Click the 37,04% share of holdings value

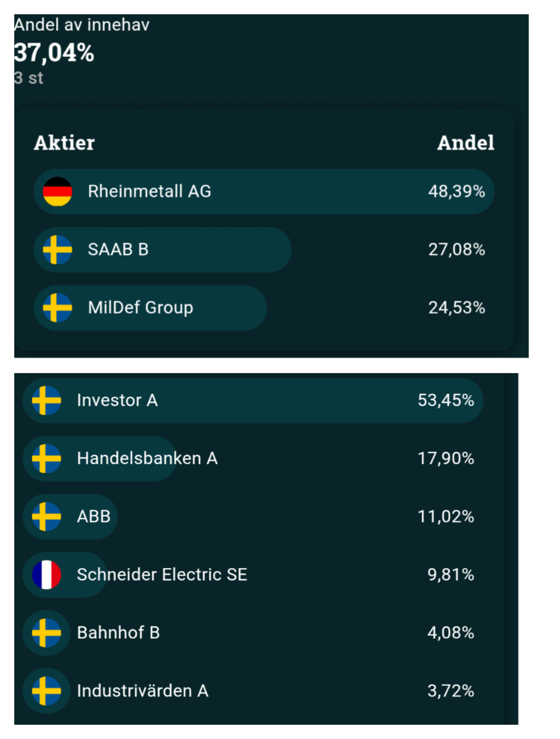click(54, 53)
